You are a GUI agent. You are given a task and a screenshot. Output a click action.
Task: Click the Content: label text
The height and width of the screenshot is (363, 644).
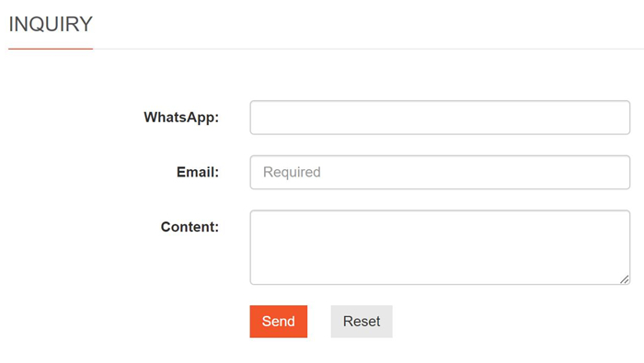point(190,227)
